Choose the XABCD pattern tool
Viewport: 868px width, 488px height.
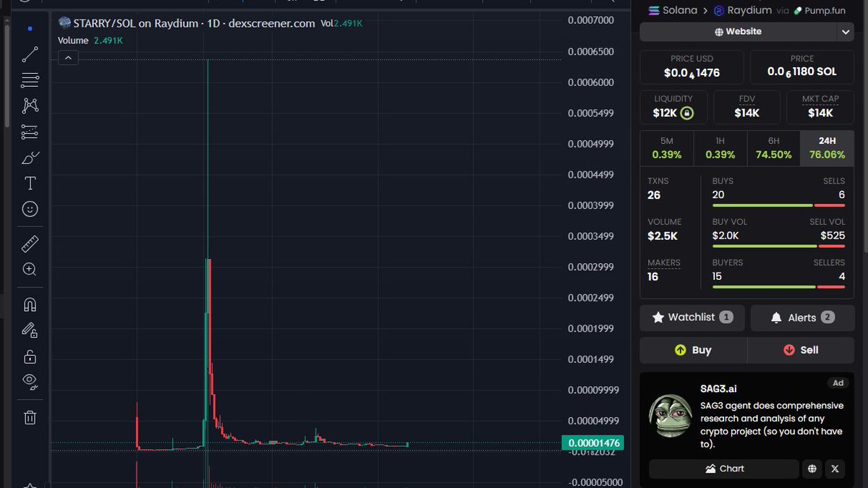pyautogui.click(x=30, y=106)
